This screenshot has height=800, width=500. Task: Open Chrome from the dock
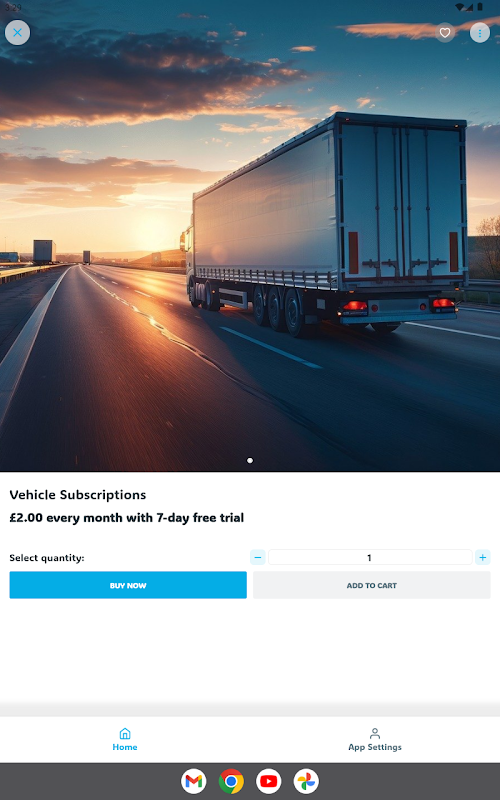click(231, 781)
